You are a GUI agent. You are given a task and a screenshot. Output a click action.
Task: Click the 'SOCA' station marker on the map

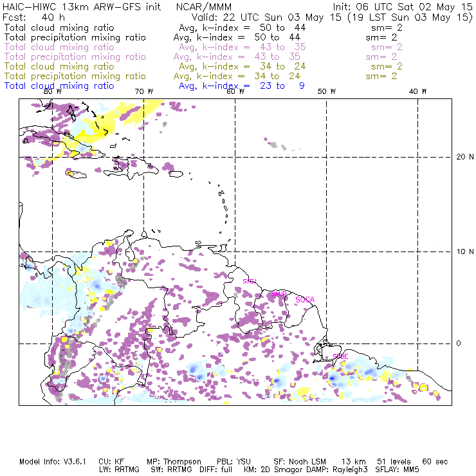click(x=305, y=300)
